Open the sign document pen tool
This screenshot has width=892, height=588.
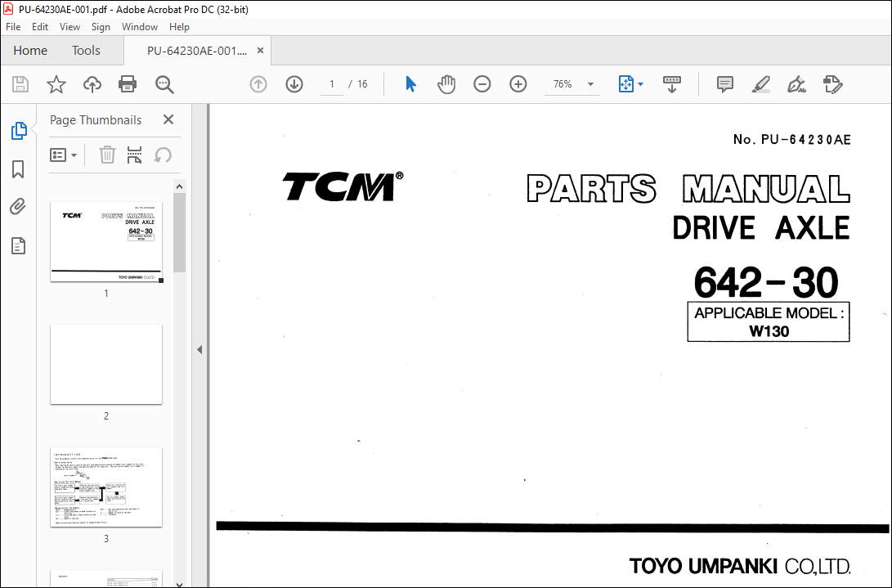[x=796, y=84]
